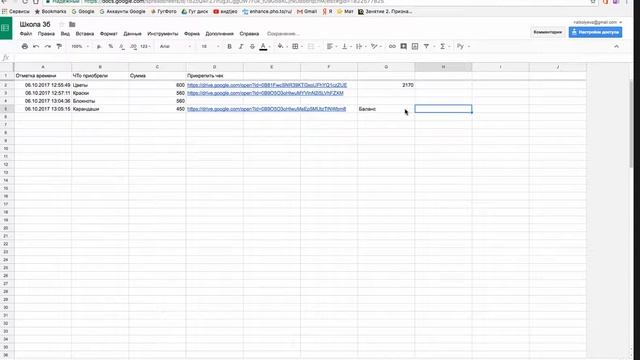640x360 pixels.
Task: Open the text color picker
Action: (x=264, y=47)
